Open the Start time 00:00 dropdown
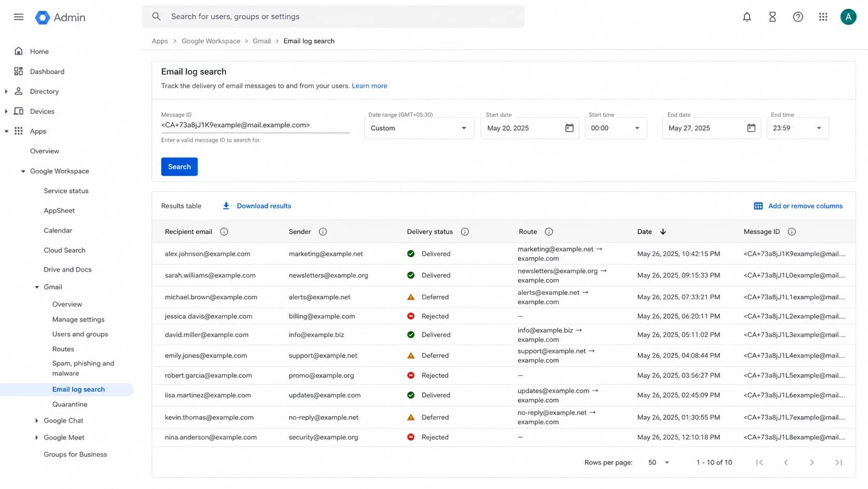 tap(616, 128)
